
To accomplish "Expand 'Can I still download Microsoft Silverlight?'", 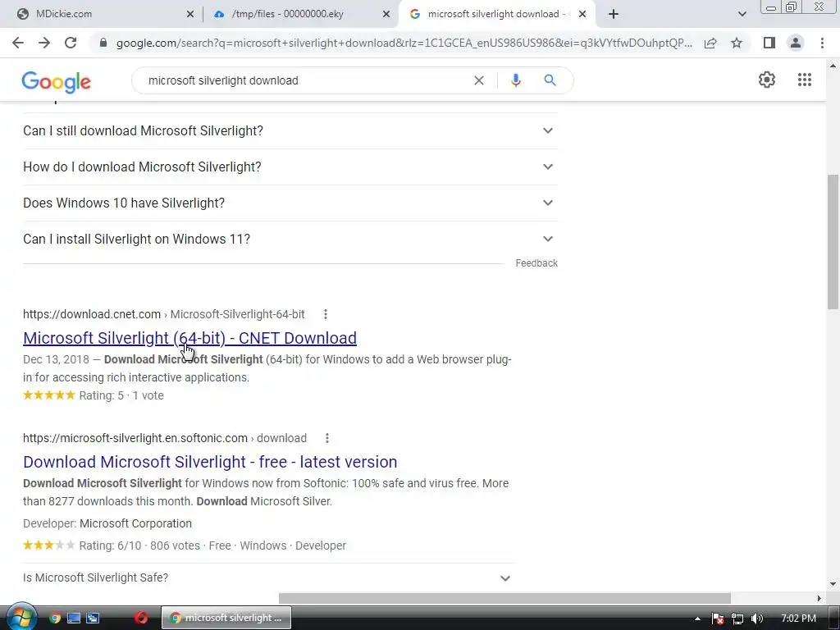I will (290, 130).
